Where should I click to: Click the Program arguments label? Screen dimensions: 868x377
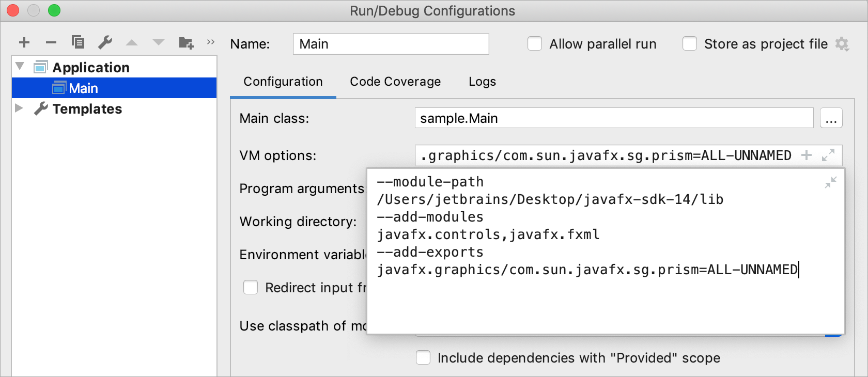(303, 189)
